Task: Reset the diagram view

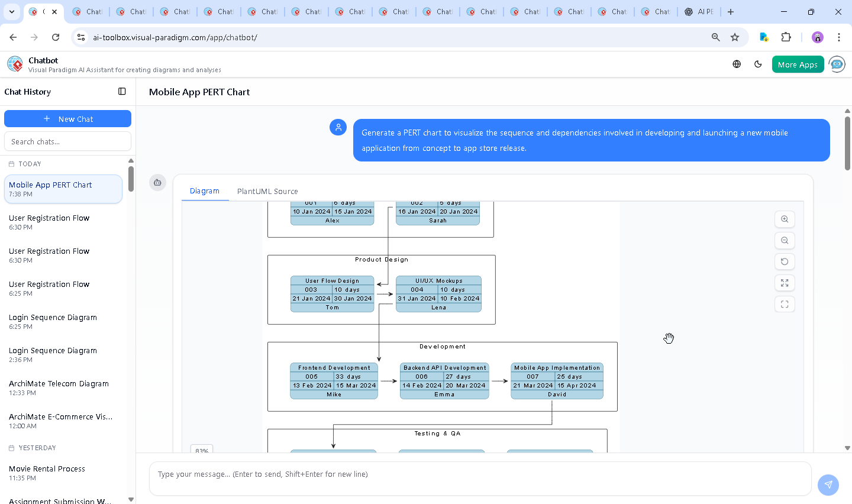Action: [x=785, y=262]
